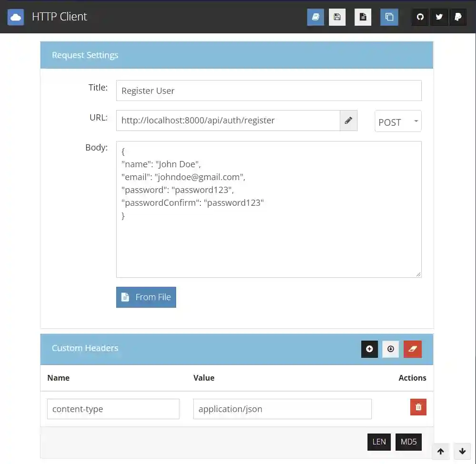Click the Twitter icon in the header
The width and height of the screenshot is (476, 464).
point(439,17)
